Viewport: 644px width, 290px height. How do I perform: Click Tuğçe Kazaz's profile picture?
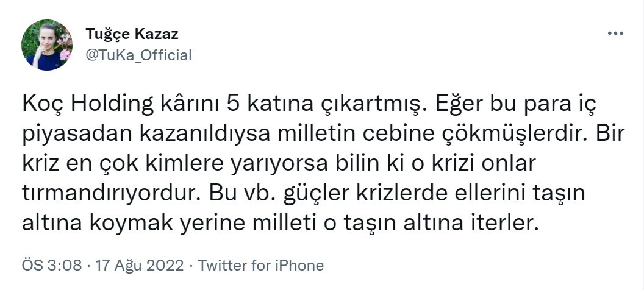47,45
